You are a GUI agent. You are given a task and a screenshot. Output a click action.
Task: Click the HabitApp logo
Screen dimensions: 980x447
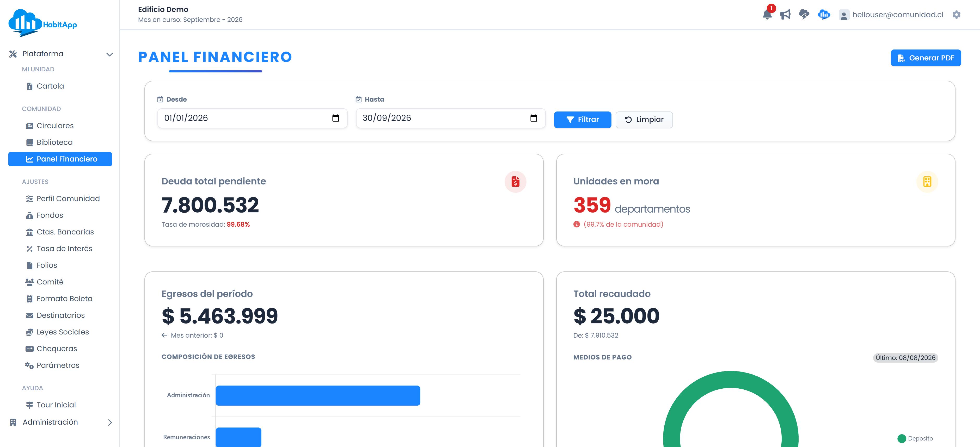(x=42, y=23)
